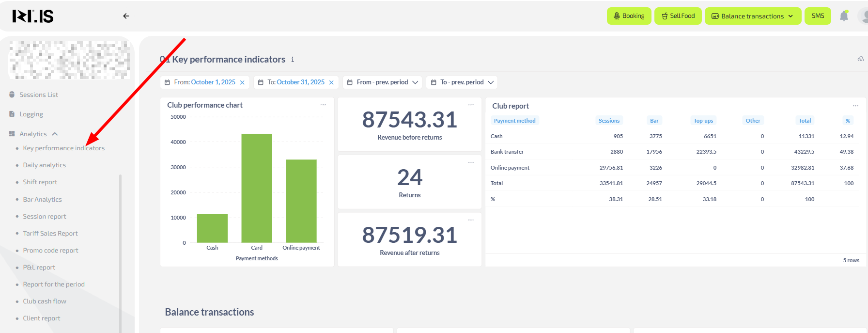Go to Sessions List
The width and height of the screenshot is (868, 333).
(39, 95)
